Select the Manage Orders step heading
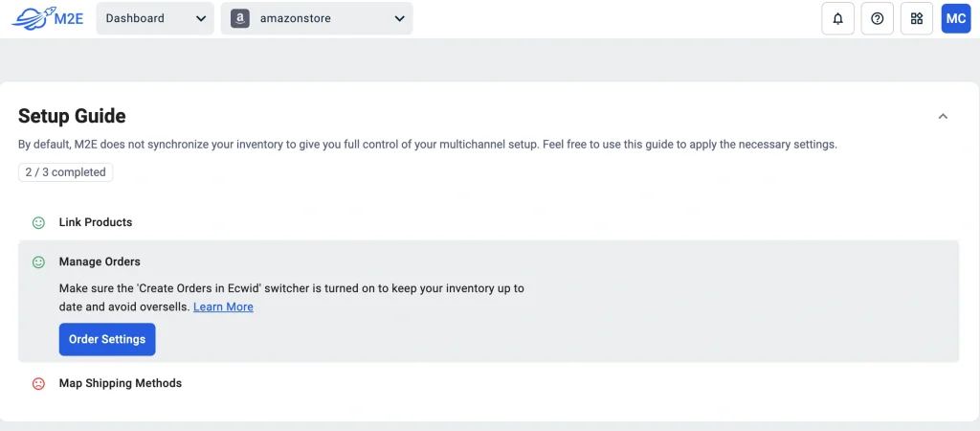 (100, 261)
